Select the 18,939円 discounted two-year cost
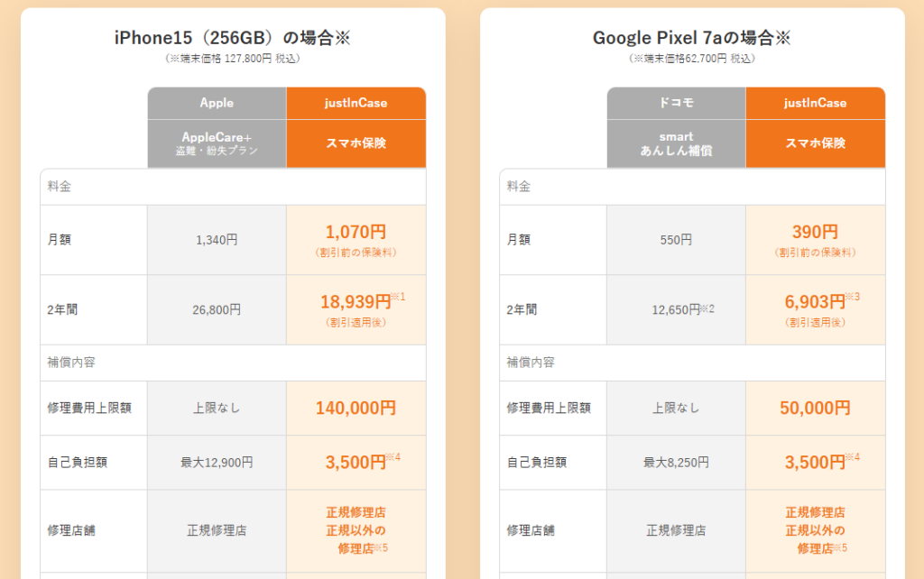 pos(356,302)
